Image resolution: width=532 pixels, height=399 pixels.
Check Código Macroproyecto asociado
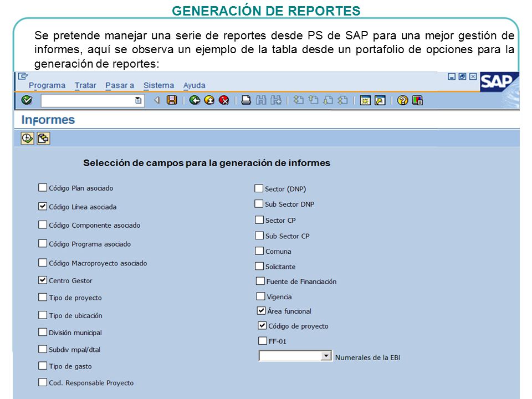click(x=43, y=263)
